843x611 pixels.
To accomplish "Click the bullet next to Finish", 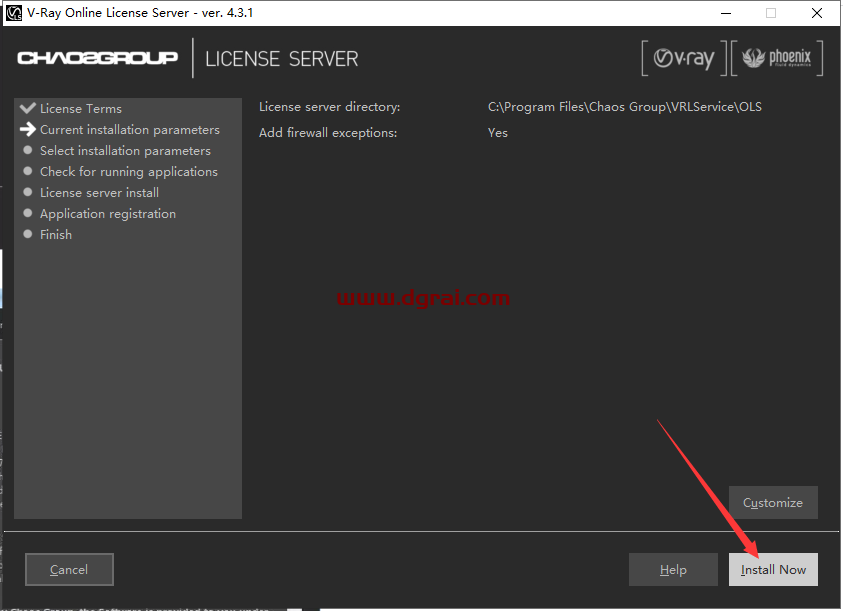I will tap(29, 235).
